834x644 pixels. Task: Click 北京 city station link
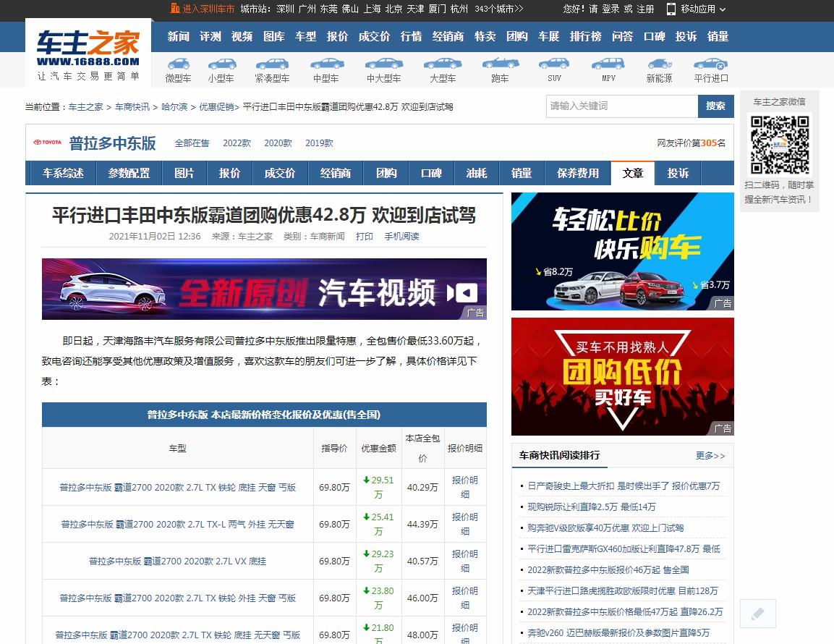[393, 9]
